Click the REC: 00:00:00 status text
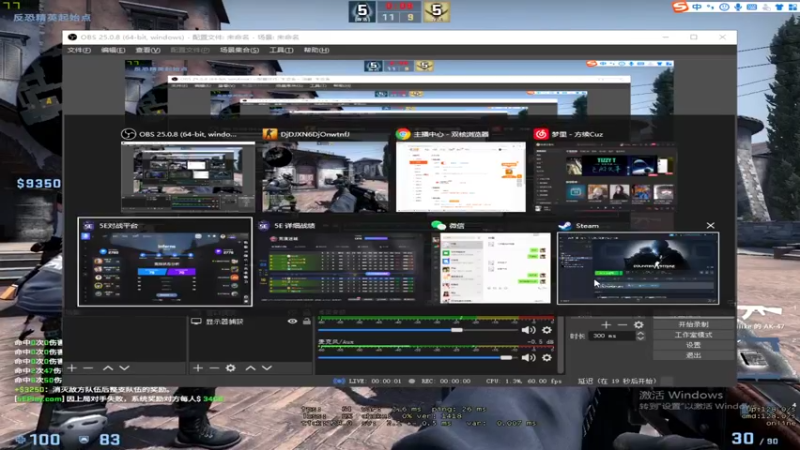 point(446,381)
